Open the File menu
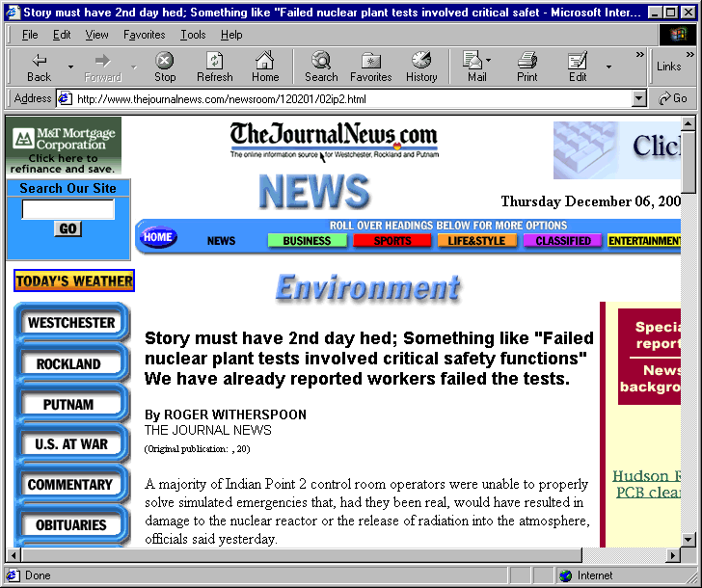Screen dimensions: 702x588 (30, 35)
